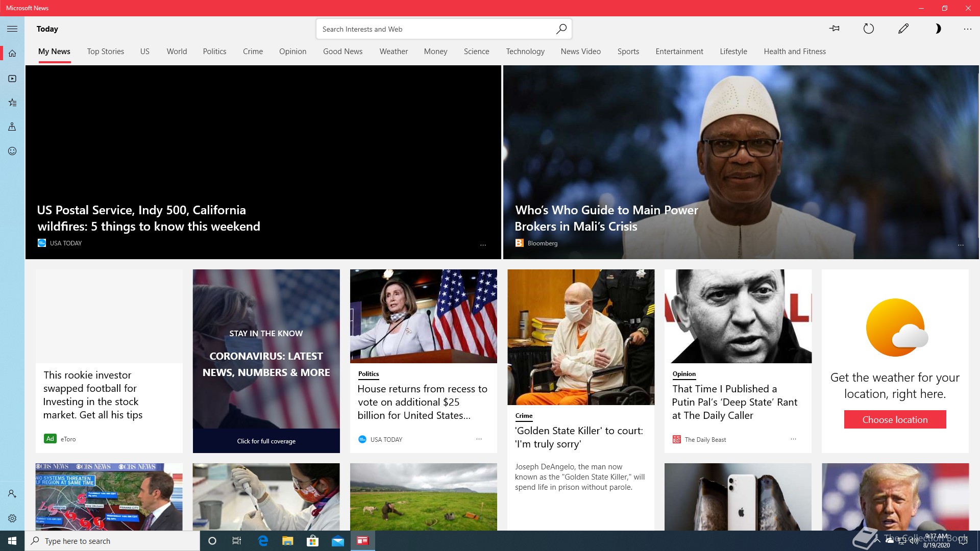Toggle dark mode moon icon
The height and width of the screenshot is (551, 980).
tap(938, 29)
